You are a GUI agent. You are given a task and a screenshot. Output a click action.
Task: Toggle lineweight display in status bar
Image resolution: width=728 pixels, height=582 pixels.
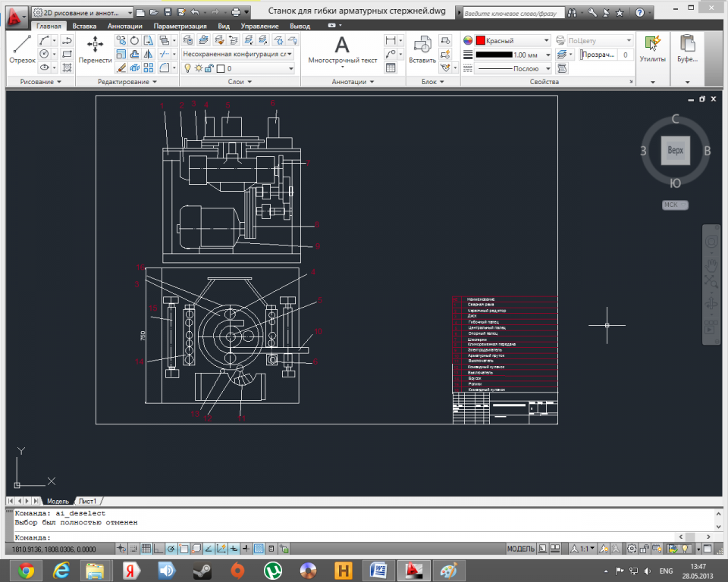point(246,549)
